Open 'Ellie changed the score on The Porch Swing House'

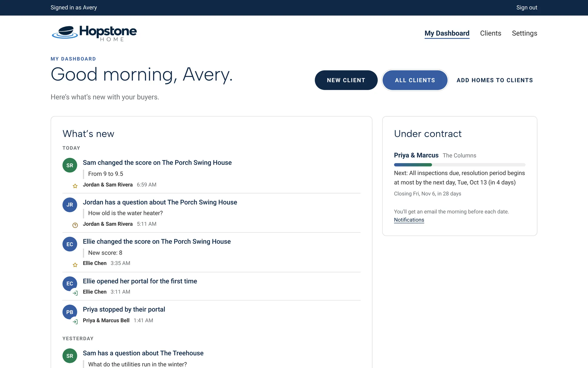point(157,241)
